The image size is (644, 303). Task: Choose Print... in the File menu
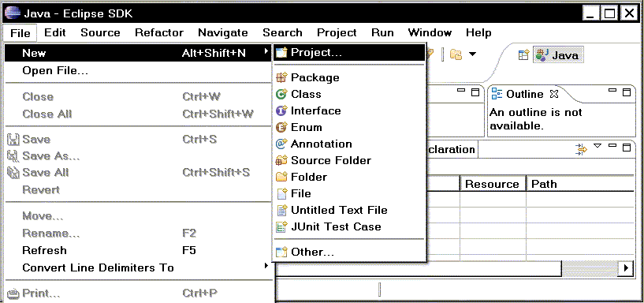[139, 294]
